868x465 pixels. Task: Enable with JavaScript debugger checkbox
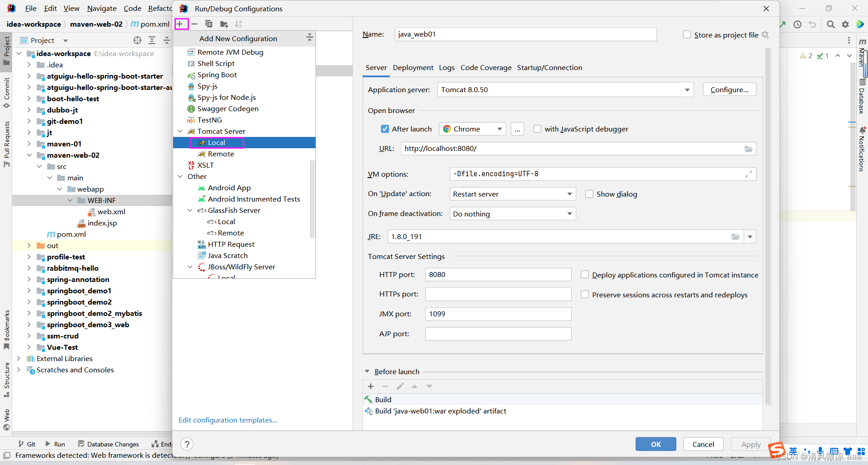537,129
